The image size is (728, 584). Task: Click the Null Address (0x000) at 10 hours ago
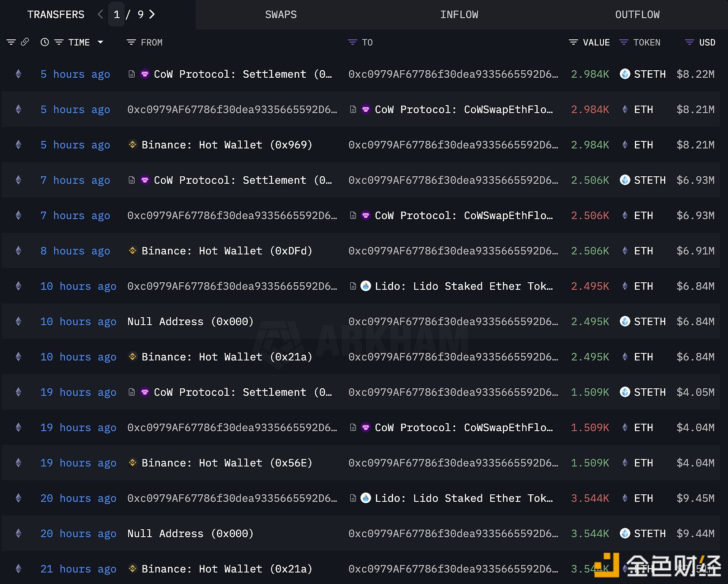tap(190, 322)
